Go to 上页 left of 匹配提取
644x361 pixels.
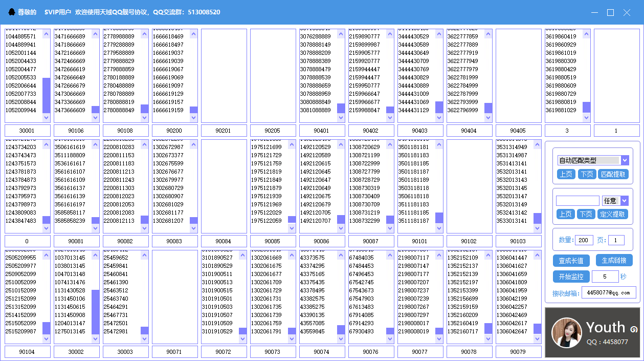click(566, 174)
